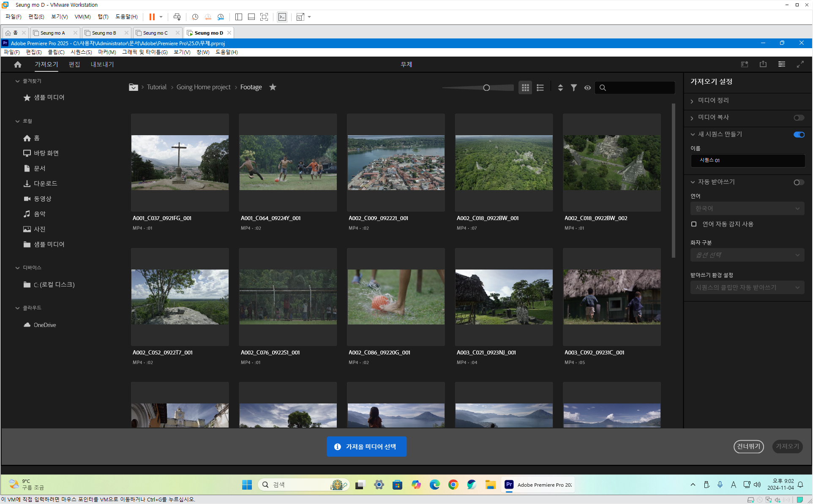Select the A002_C086_09220G_001 soccer ball thumbnail
The height and width of the screenshot is (504, 813).
point(396,297)
